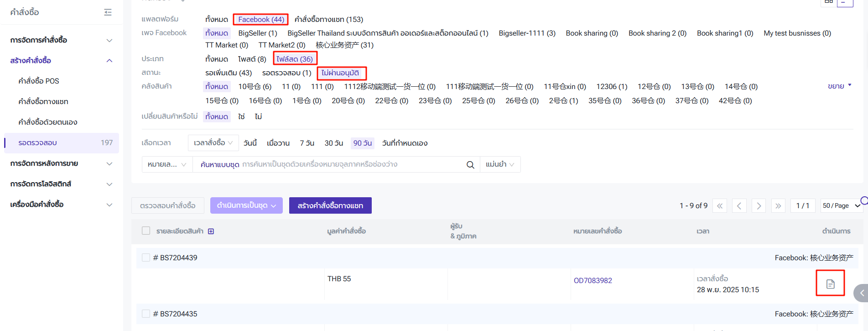Image resolution: width=868 pixels, height=331 pixels.
Task: Select the Facebook (44) platform filter
Action: (261, 20)
